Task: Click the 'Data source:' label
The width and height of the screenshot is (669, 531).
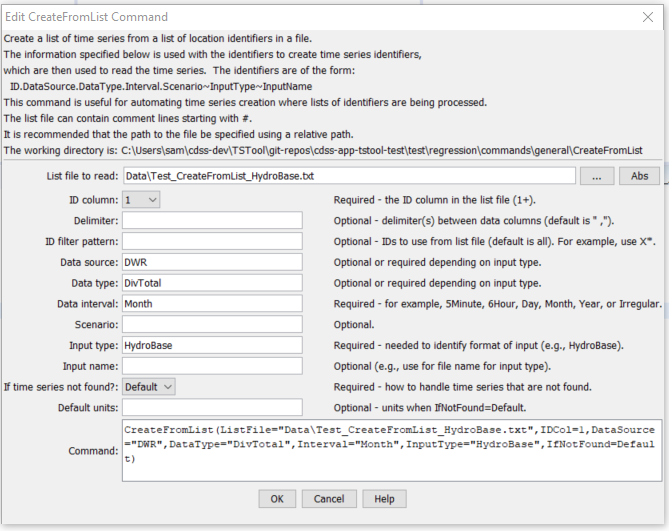Action: (x=89, y=262)
